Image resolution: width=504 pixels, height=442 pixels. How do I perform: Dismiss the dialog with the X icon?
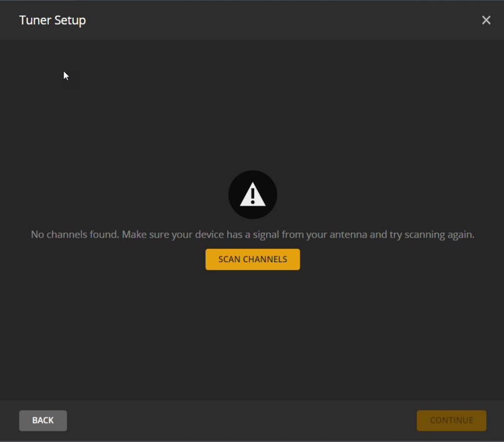point(486,20)
